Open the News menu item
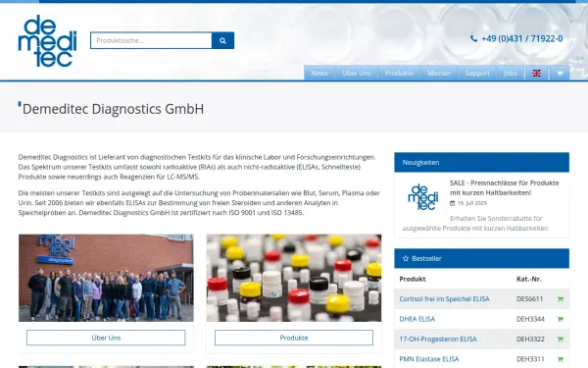This screenshot has height=368, width=588. 319,74
